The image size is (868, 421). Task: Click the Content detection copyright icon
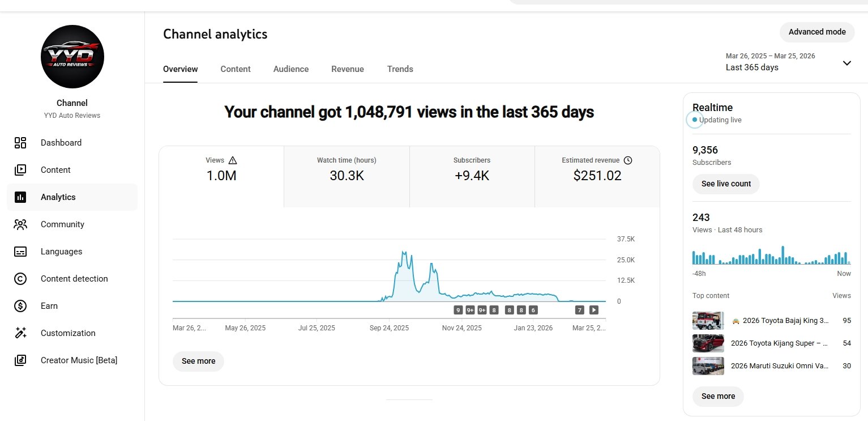coord(20,279)
